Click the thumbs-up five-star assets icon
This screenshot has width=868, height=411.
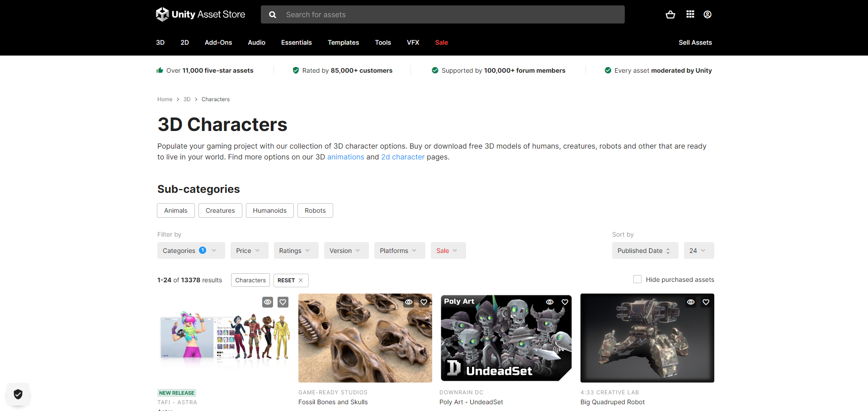pyautogui.click(x=160, y=70)
